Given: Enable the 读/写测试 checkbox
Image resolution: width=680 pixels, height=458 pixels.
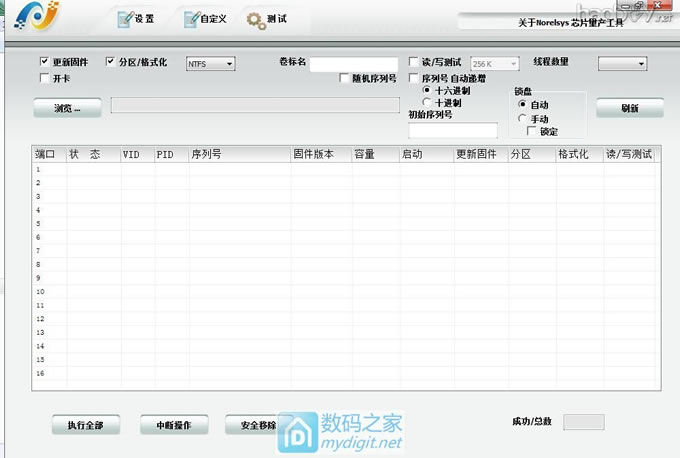Looking at the screenshot, I should [414, 62].
